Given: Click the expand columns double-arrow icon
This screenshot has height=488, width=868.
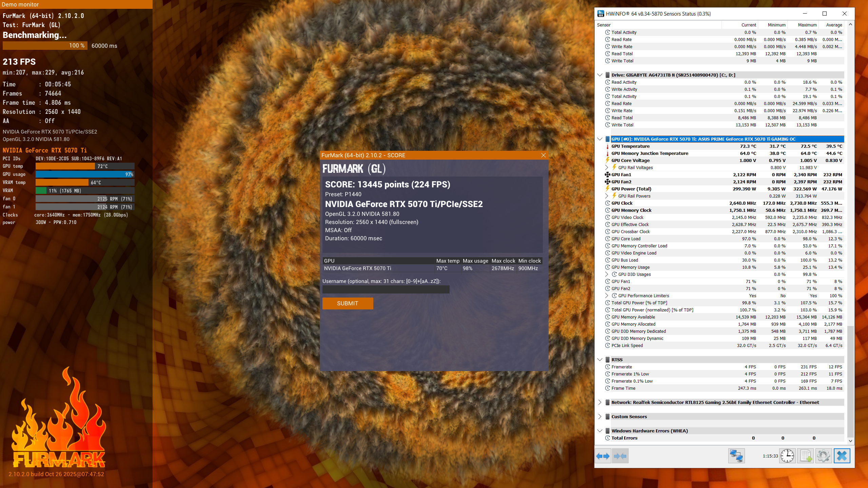Looking at the screenshot, I should (x=603, y=456).
